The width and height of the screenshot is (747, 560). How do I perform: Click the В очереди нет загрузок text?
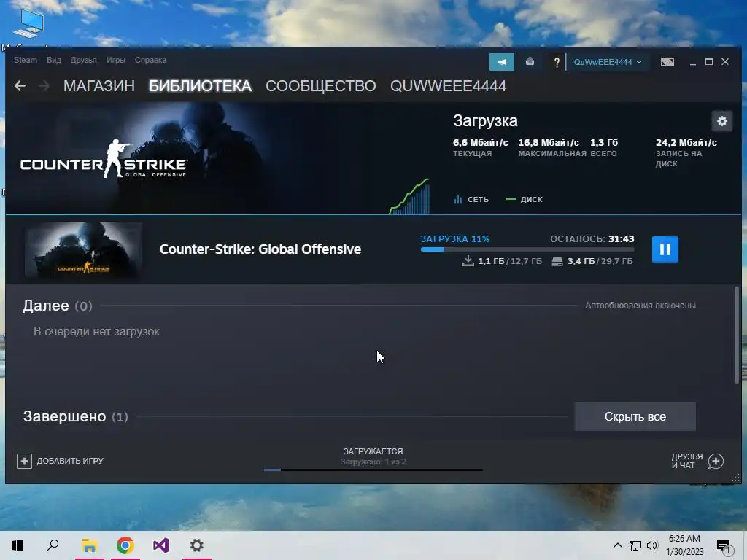tap(96, 332)
